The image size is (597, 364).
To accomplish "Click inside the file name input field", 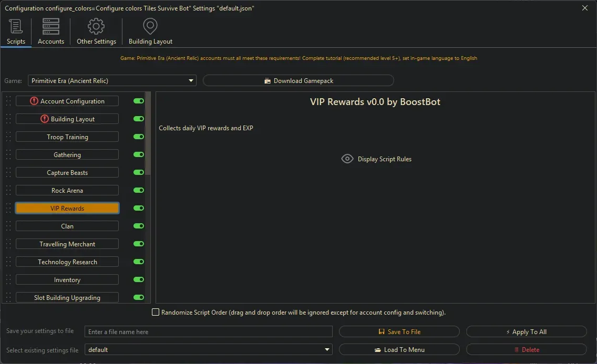I will click(209, 331).
